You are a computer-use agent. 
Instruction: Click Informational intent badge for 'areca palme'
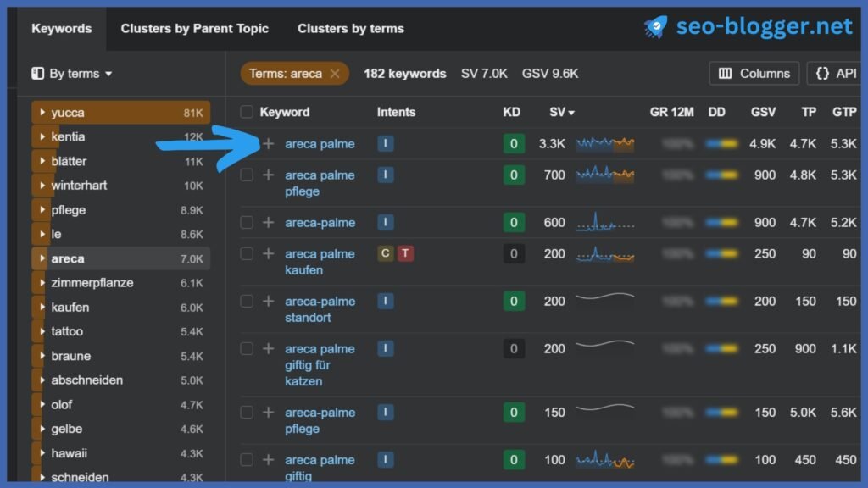click(x=386, y=143)
